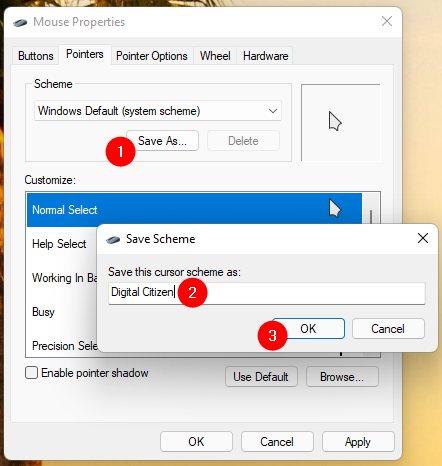
Task: Click the Save Scheme dialog mouse icon
Action: (113, 239)
